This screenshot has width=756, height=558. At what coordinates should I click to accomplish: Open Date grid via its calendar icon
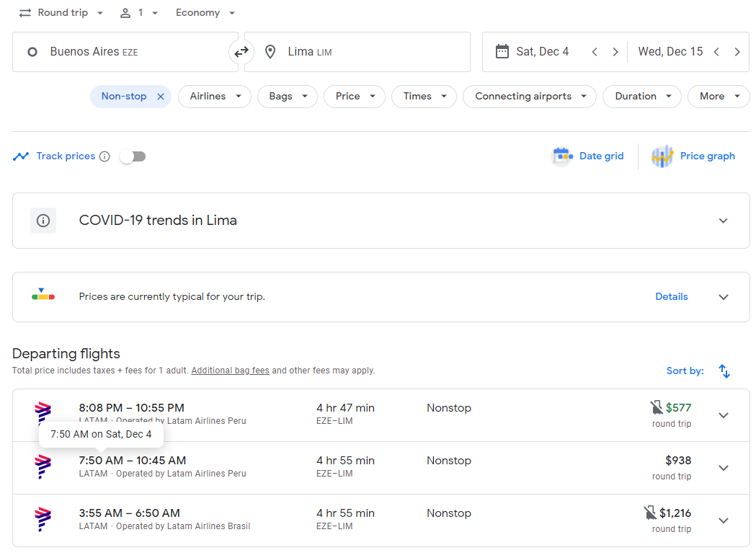click(x=562, y=156)
